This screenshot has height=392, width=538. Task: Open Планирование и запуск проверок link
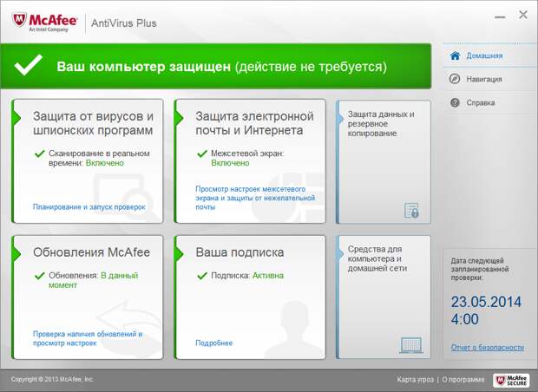[x=89, y=207]
